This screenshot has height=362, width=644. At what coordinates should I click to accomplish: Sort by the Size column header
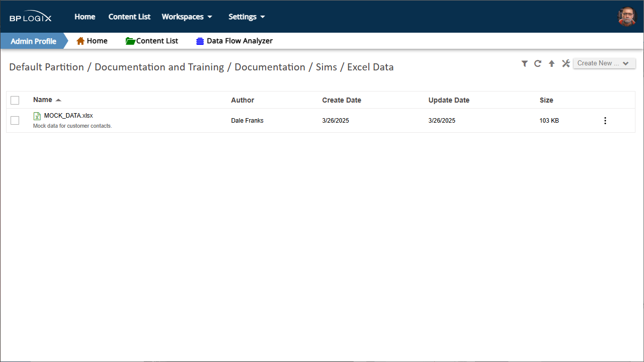tap(546, 100)
